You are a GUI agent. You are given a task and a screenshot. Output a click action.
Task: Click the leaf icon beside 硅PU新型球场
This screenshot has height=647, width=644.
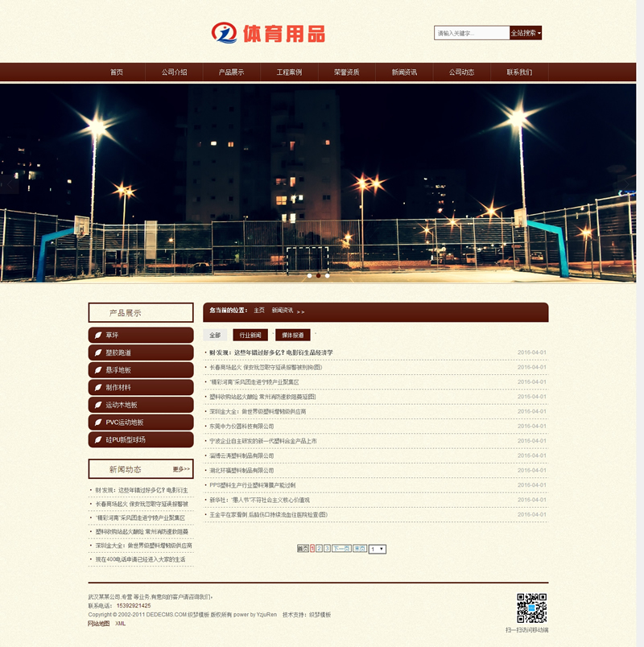point(97,439)
